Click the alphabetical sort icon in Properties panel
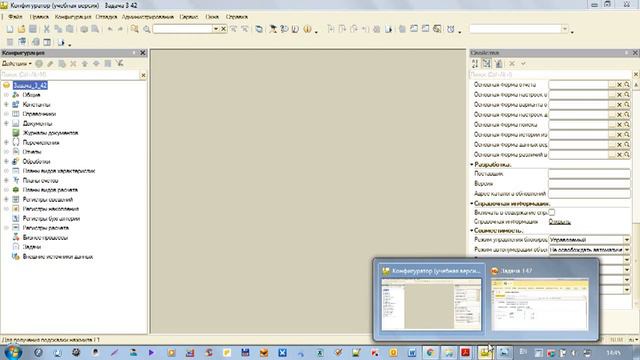Viewport: 640px width, 360px height. pos(475,64)
